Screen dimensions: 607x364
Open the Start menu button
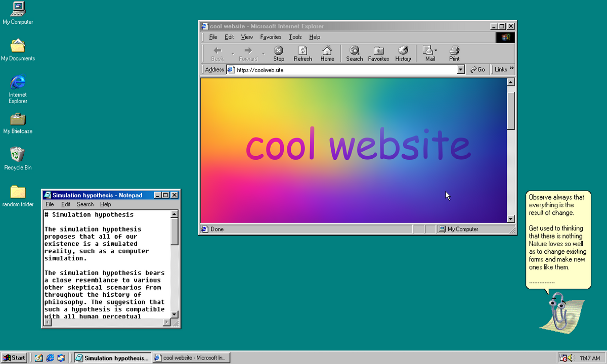coord(14,358)
